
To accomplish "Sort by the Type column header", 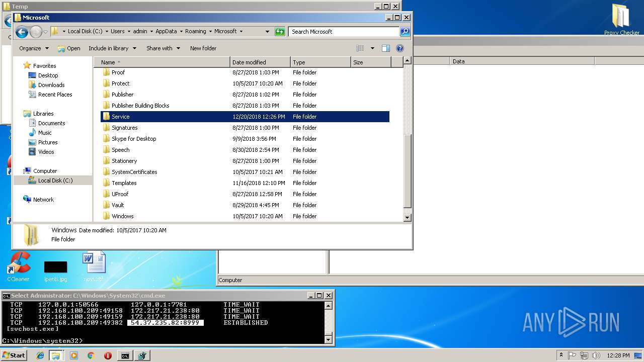I will (x=320, y=62).
